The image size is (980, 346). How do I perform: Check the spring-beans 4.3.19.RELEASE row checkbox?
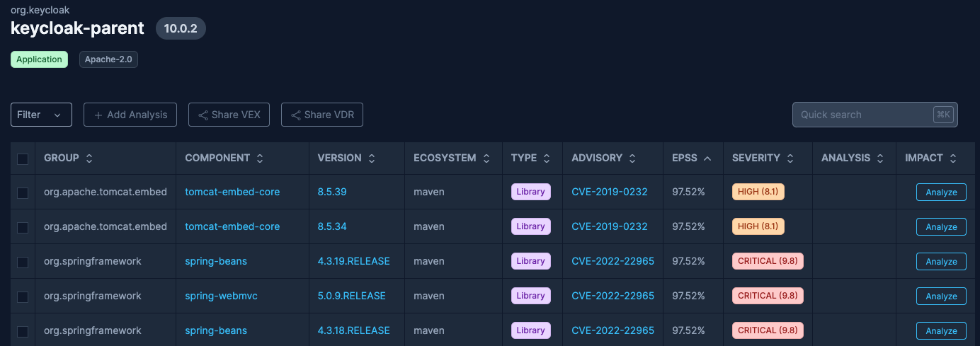[23, 262]
